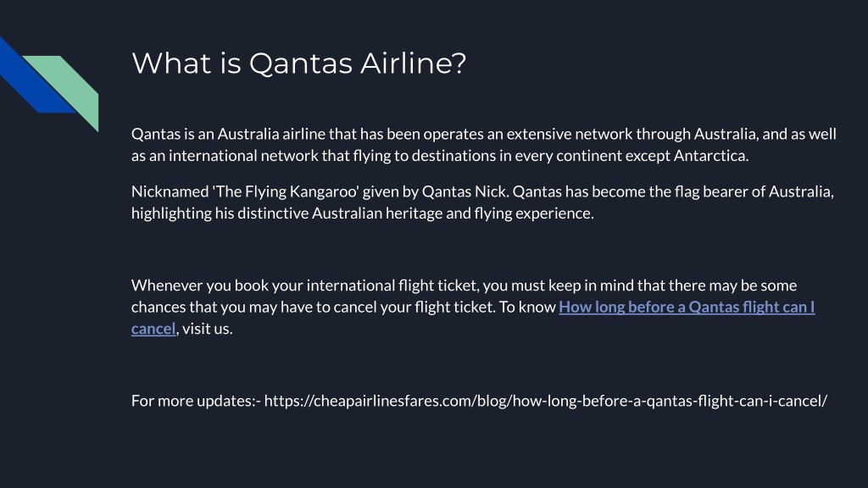Click the words 'Qantas Nick'
Screen dimensions: 868x488
pyautogui.click(x=464, y=191)
